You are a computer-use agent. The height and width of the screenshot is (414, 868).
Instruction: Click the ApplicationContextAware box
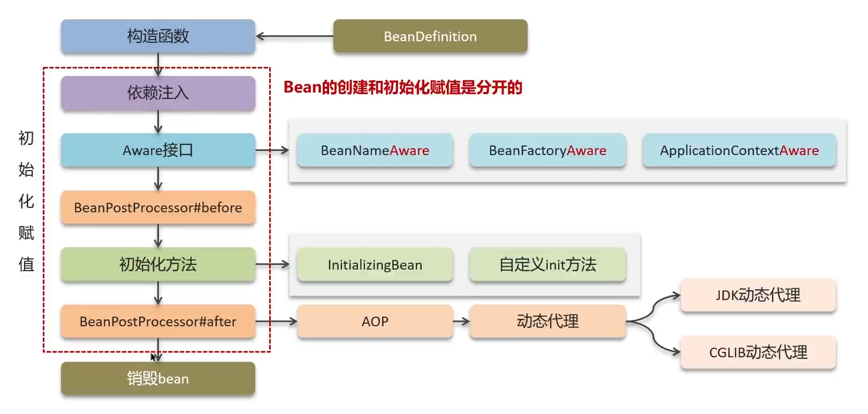point(739,150)
